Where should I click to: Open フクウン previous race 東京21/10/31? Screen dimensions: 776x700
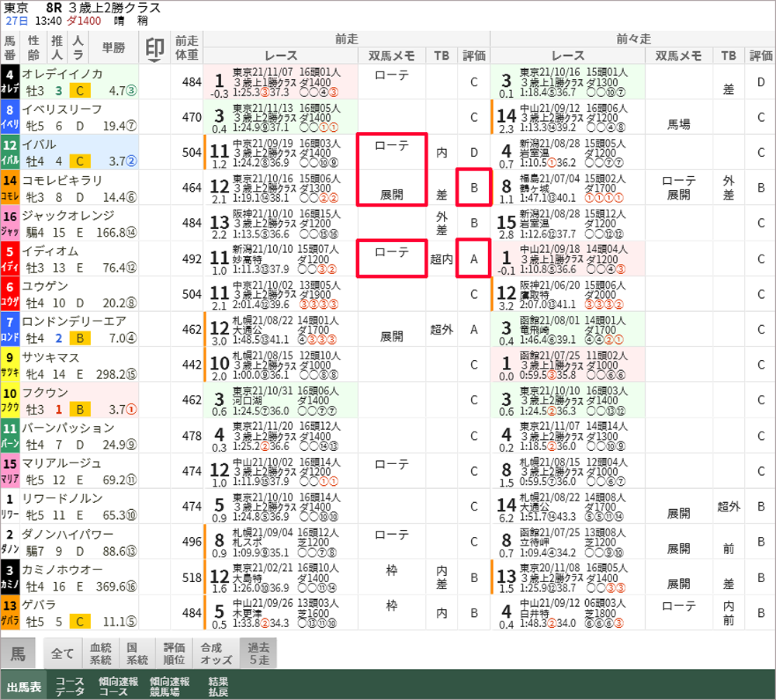281,400
